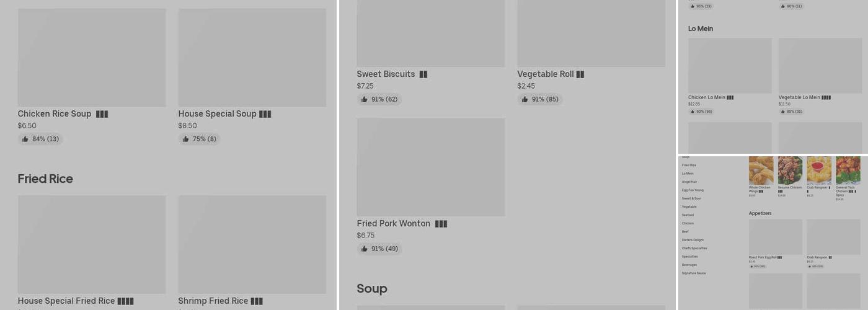868x310 pixels.
Task: Click thumbs-up rating on Chicken Rice Soup
Action: click(40, 139)
